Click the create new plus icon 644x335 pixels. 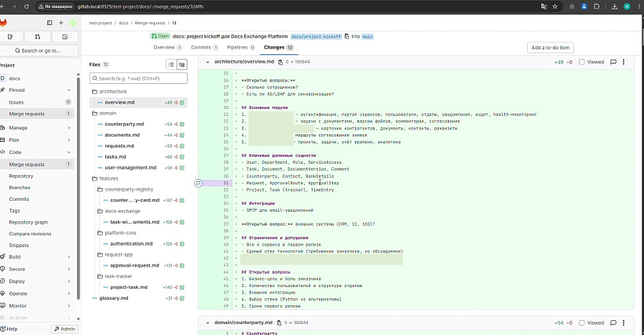[61, 23]
